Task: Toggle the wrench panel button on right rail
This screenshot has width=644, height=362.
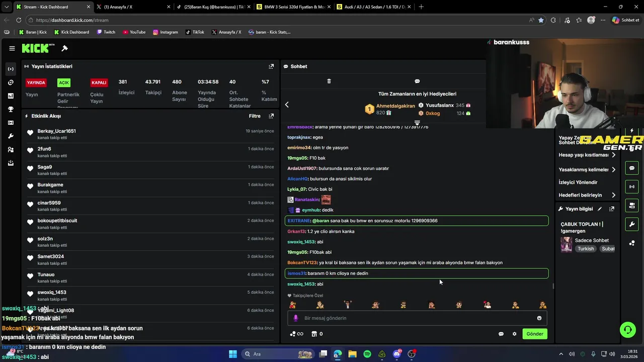Action: click(632, 224)
